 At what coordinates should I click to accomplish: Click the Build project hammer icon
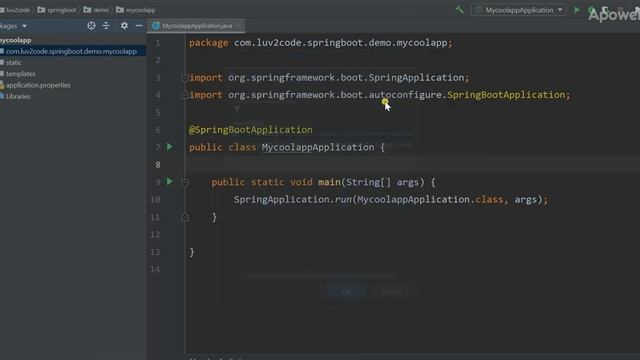(460, 10)
